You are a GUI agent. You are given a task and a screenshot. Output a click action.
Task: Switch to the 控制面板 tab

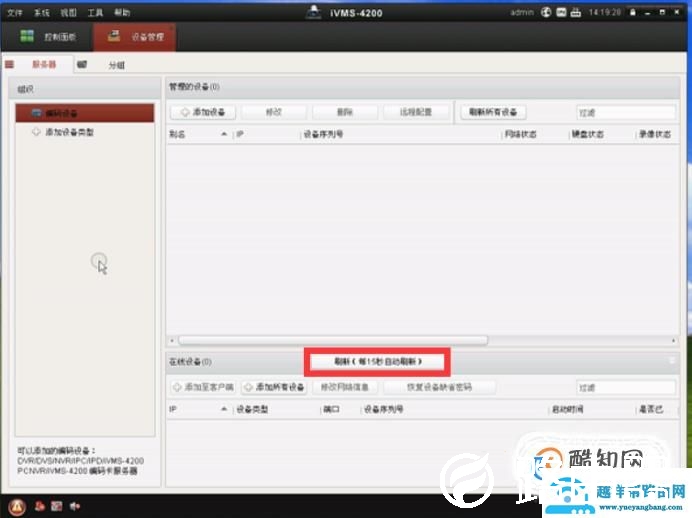coord(48,37)
